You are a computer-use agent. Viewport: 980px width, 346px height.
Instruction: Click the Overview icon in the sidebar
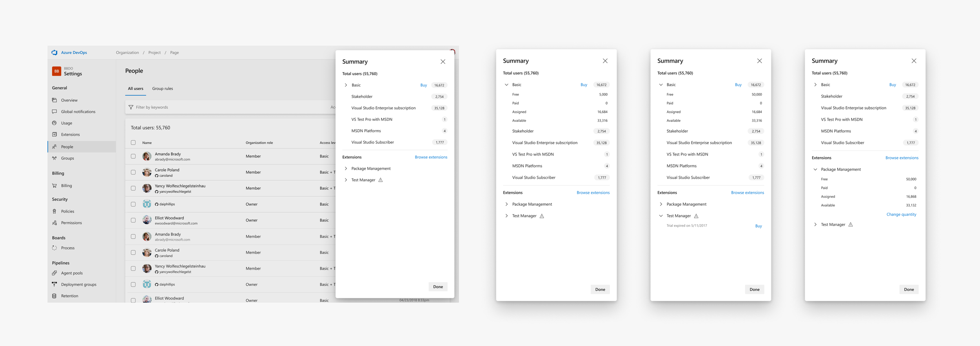pyautogui.click(x=54, y=100)
